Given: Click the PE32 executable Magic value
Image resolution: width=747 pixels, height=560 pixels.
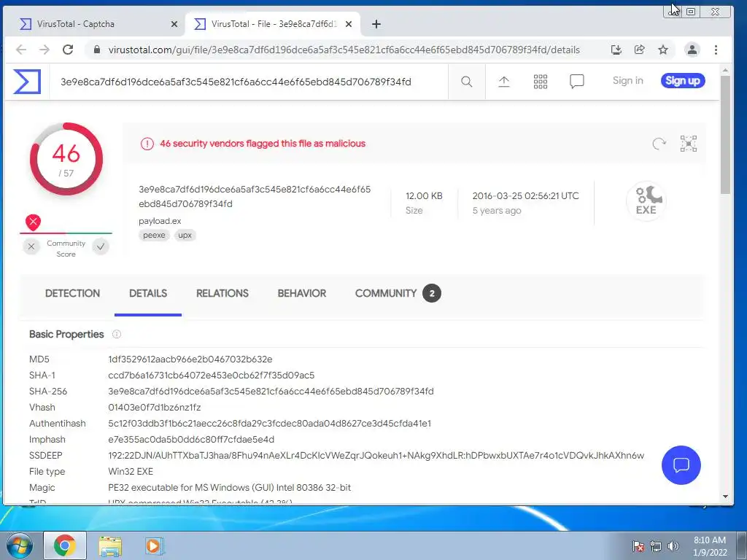Looking at the screenshot, I should [230, 488].
